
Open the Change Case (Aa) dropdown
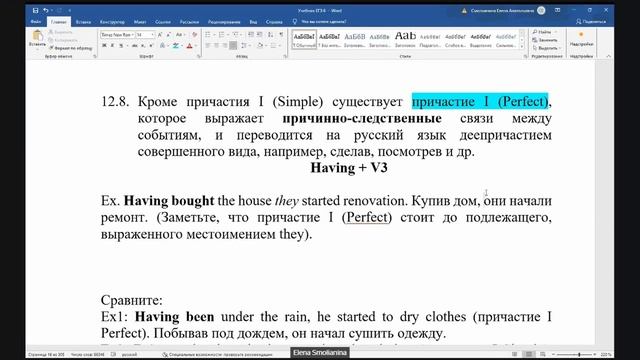[x=180, y=35]
